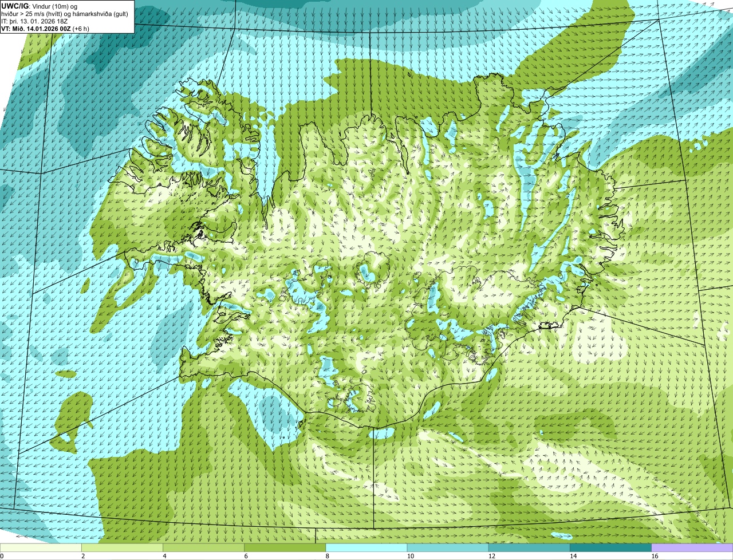
Task: Click the 14–16 m/s dark teal color band
Action: pos(611,548)
